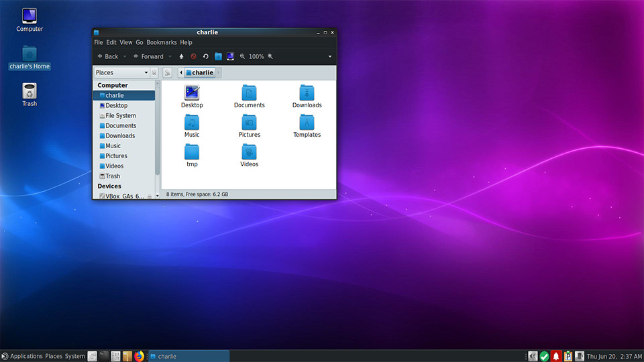The image size is (644, 362).
Task: Open the Places panel menu
Action: coord(54,356)
